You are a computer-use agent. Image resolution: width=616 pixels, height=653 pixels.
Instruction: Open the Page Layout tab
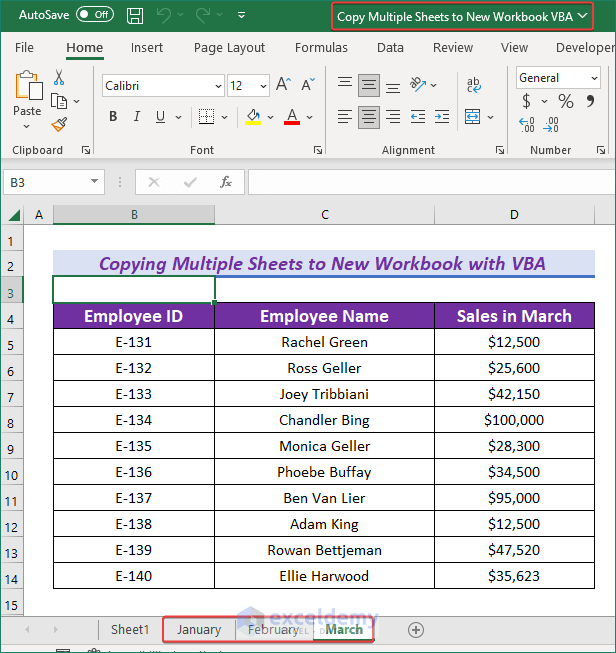(x=229, y=47)
